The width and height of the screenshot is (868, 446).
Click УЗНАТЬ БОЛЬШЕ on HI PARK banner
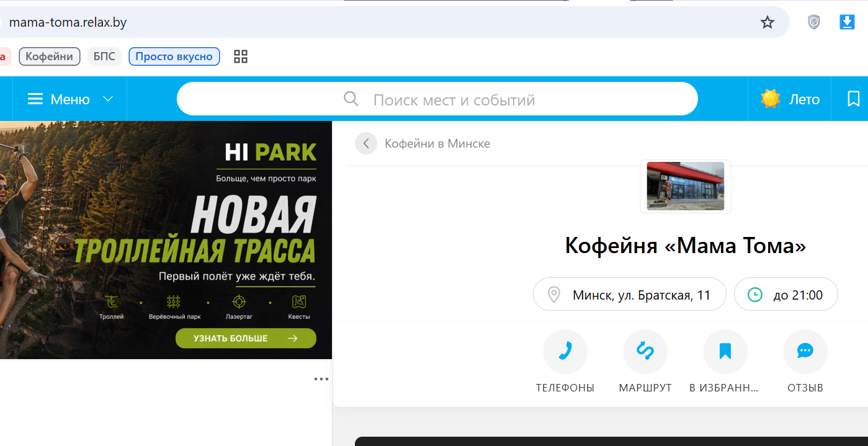point(246,338)
